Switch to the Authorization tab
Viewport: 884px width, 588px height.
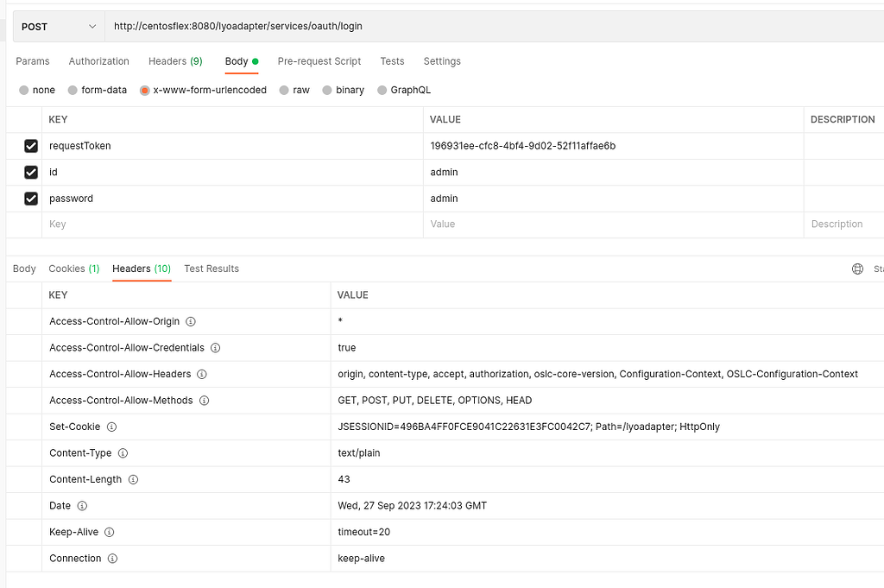(x=98, y=61)
